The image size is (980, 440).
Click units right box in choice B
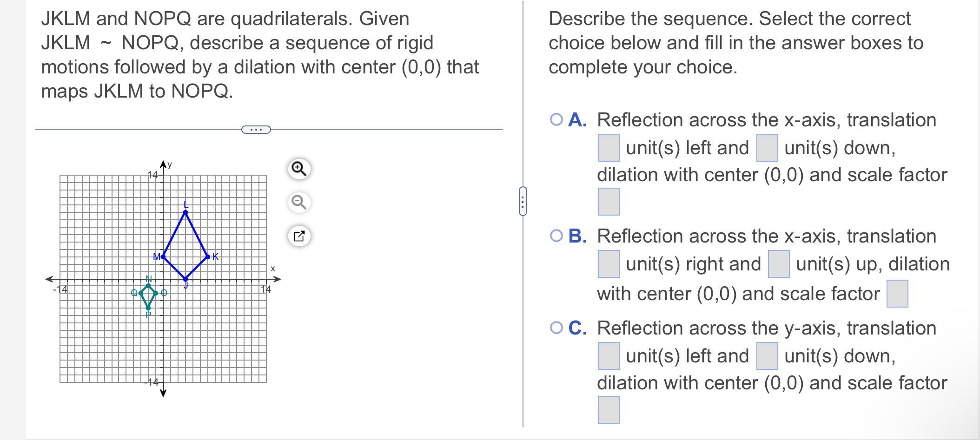[x=609, y=264]
